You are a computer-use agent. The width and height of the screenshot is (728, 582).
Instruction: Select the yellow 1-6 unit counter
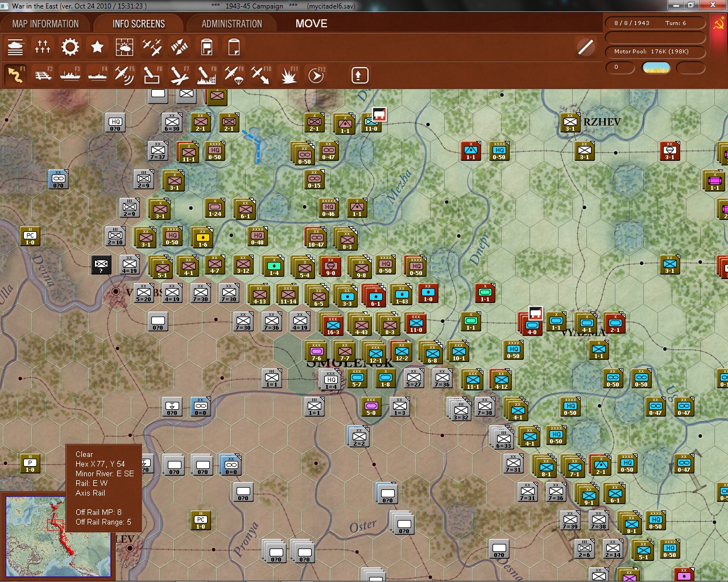pyautogui.click(x=203, y=238)
